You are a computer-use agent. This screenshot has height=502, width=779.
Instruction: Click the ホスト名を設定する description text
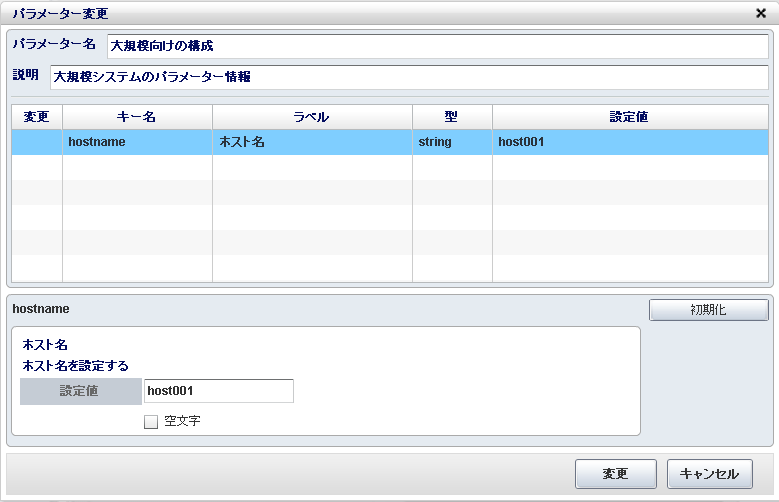coord(76,366)
